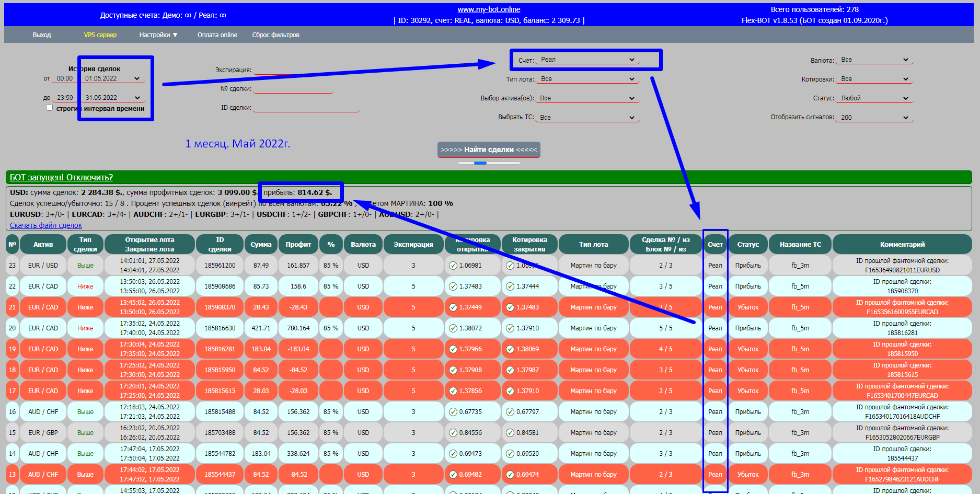Click profit value 780.164 cell
The height and width of the screenshot is (494, 980).
(298, 328)
